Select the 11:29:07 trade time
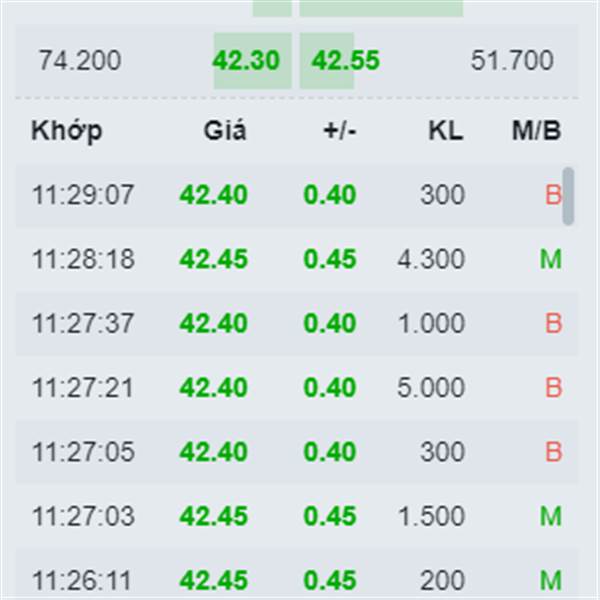This screenshot has width=600, height=600. click(x=83, y=195)
